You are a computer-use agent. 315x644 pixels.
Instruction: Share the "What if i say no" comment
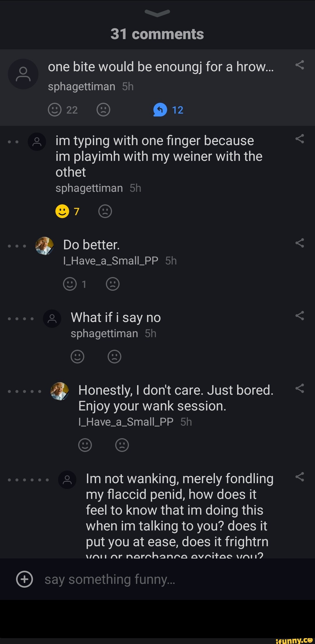click(300, 315)
